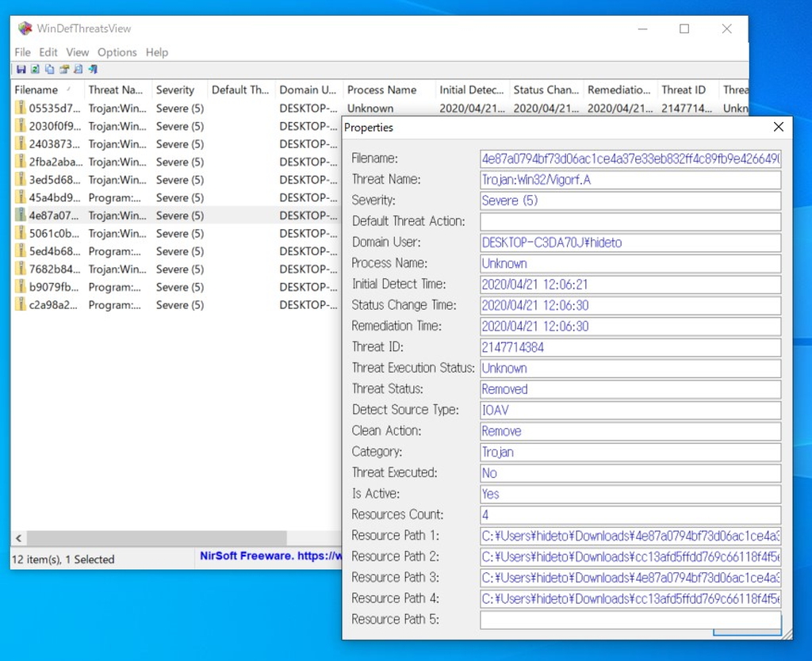Sort by Severity column header
This screenshot has width=812, height=661.
click(180, 90)
